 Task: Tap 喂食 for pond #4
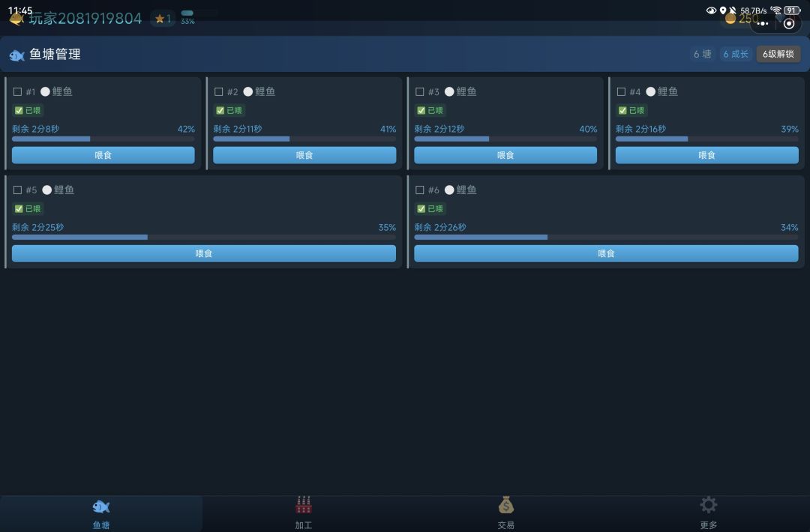click(x=707, y=155)
